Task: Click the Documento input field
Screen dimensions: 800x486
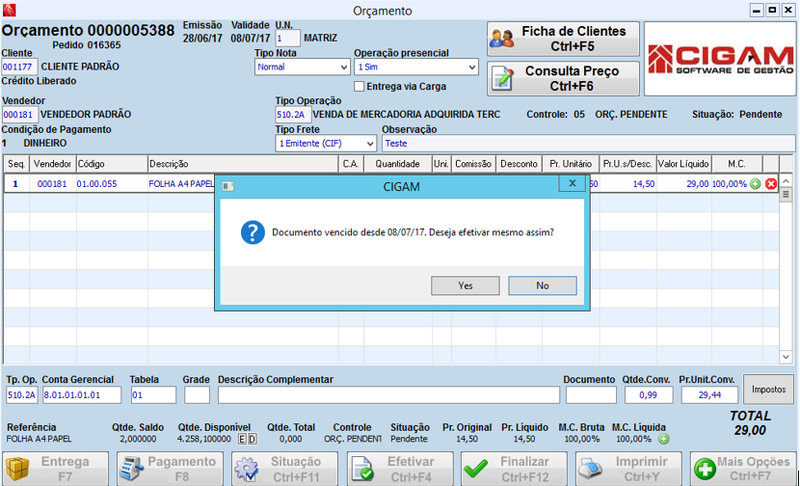Action: (591, 395)
